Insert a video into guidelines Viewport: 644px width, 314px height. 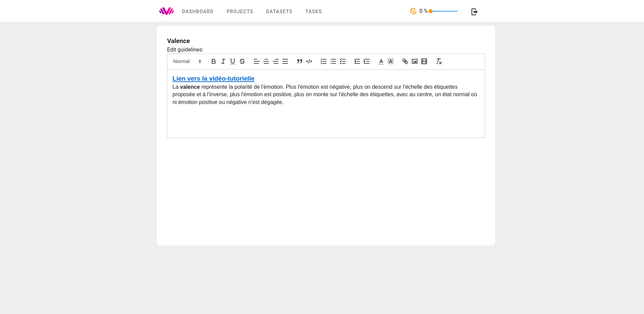point(424,61)
